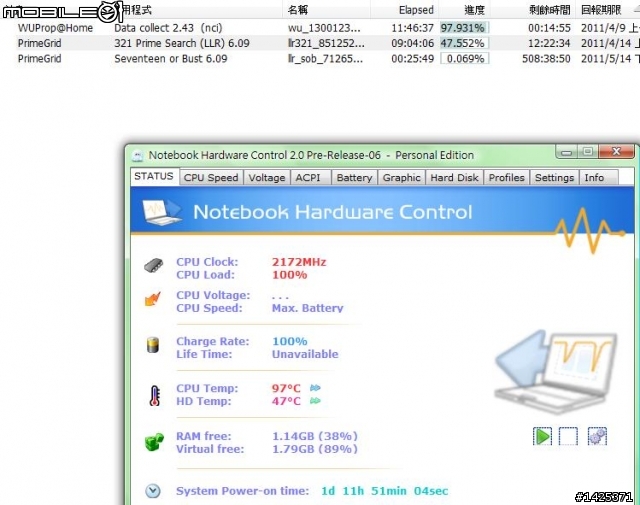The image size is (640, 505).
Task: Open the Voltage tab
Action: [267, 178]
